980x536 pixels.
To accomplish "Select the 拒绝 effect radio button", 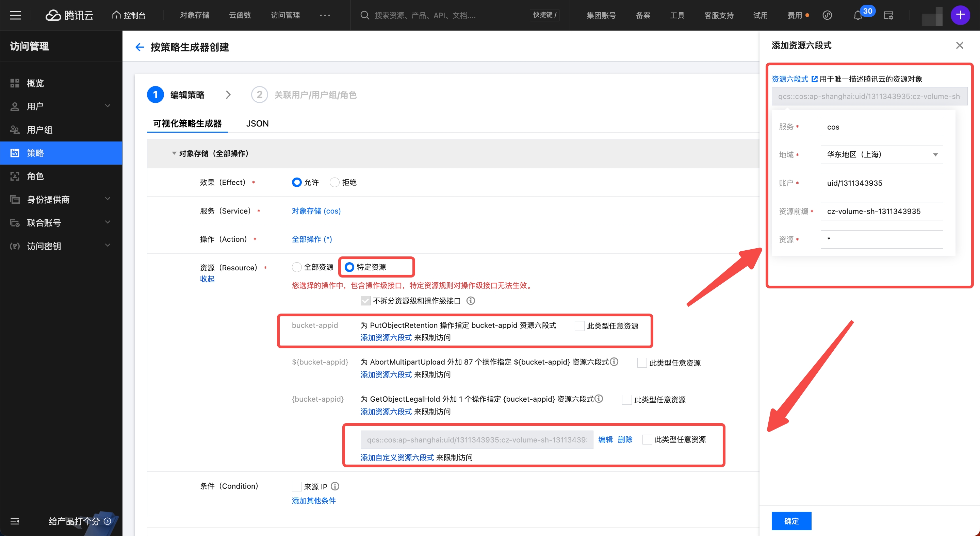I will pos(334,183).
